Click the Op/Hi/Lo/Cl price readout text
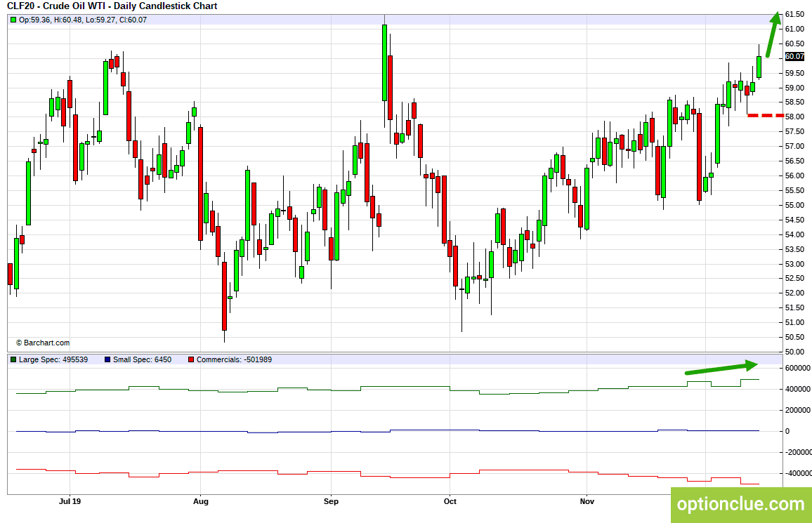812x523 pixels. point(82,20)
